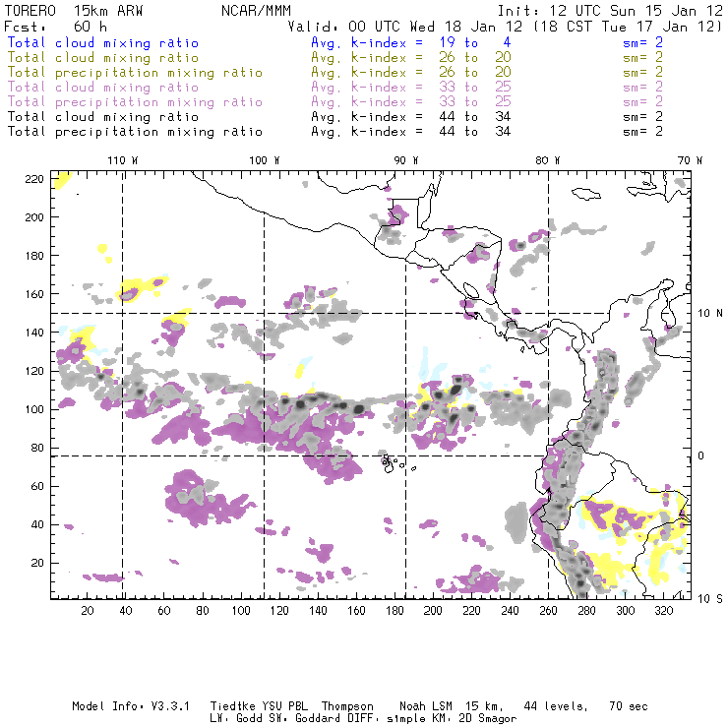Select the blue 'Total cloud mixing ratio' legend label
Screen dimensions: 728x728
103,42
